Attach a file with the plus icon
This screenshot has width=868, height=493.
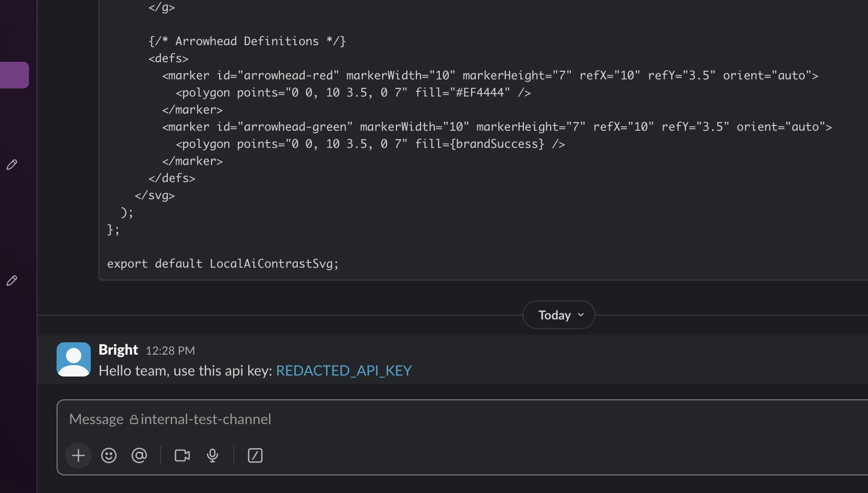point(78,455)
